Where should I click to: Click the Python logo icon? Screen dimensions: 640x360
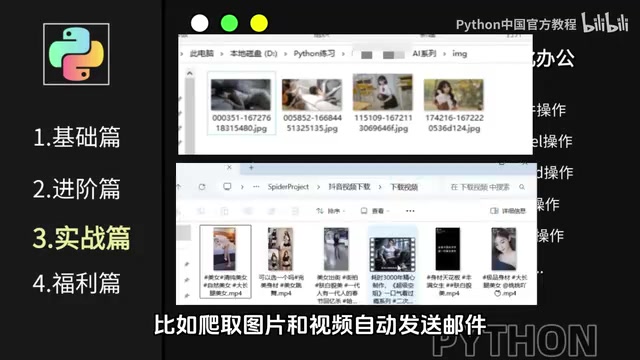76,54
